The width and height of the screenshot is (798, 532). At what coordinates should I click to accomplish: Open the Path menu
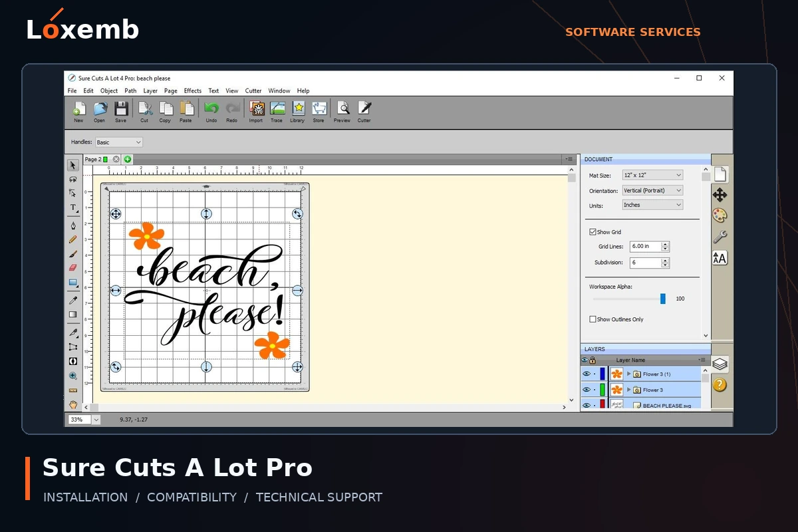point(130,90)
